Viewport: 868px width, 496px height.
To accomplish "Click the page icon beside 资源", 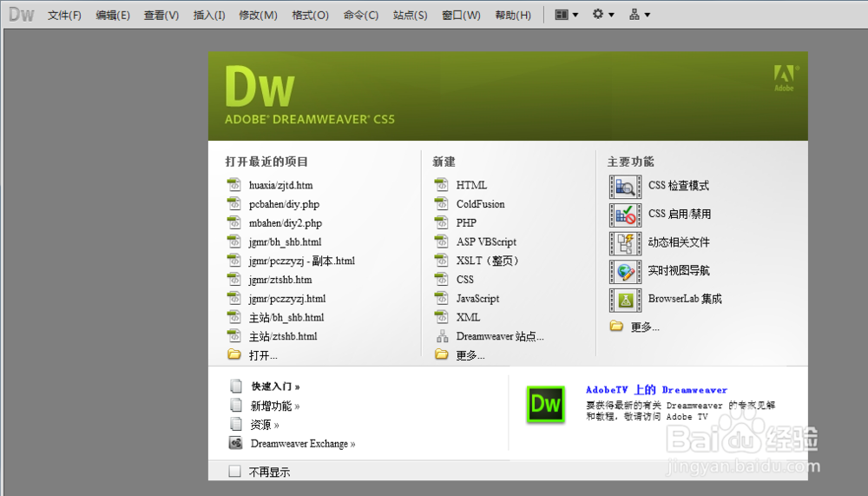I will click(x=236, y=424).
